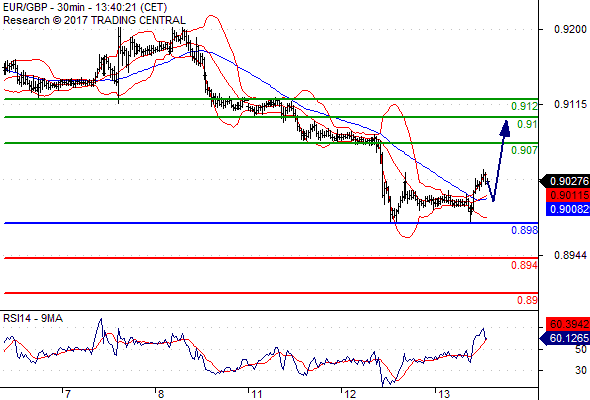Click the blue forecast arrow head
The image size is (590, 400).
point(505,128)
